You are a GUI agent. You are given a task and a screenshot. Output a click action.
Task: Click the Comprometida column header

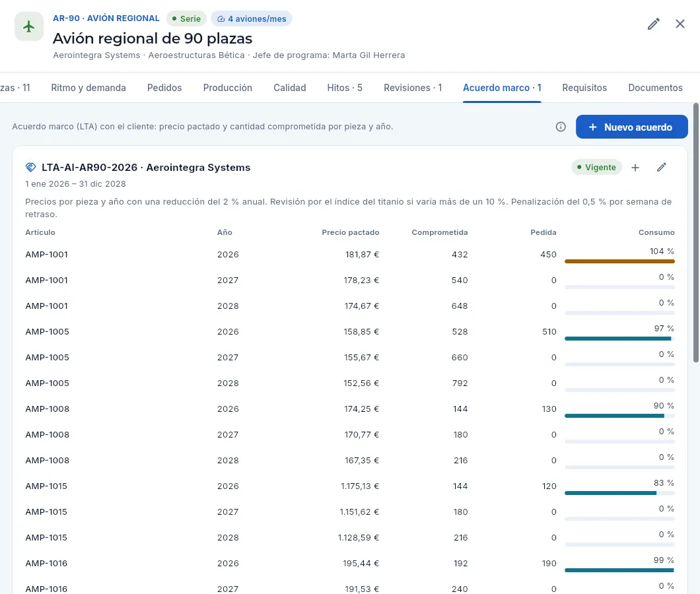[x=440, y=232]
